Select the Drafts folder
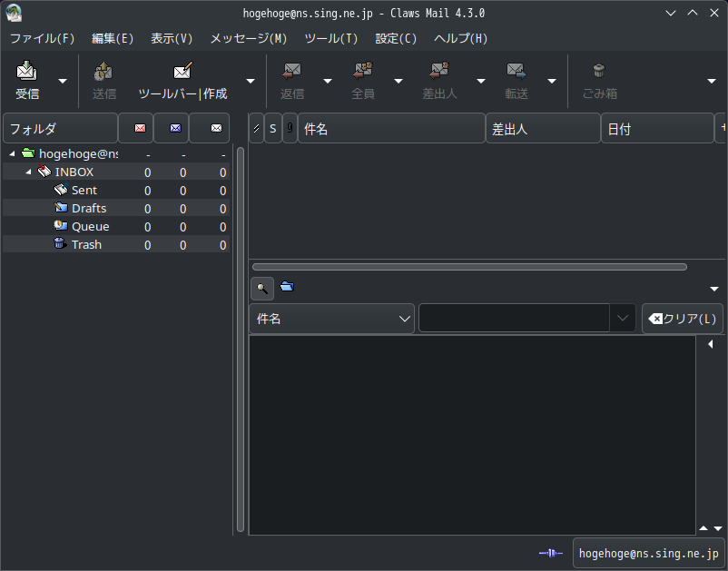 pyautogui.click(x=88, y=208)
